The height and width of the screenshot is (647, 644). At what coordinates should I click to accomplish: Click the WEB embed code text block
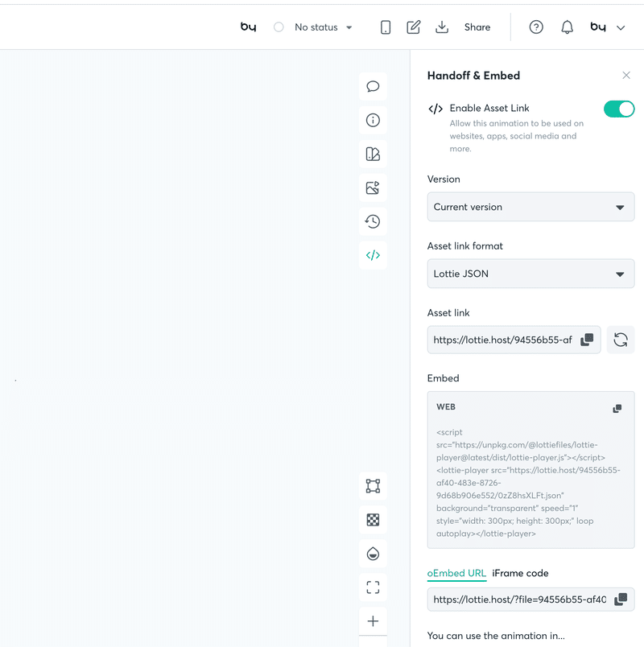(x=528, y=483)
